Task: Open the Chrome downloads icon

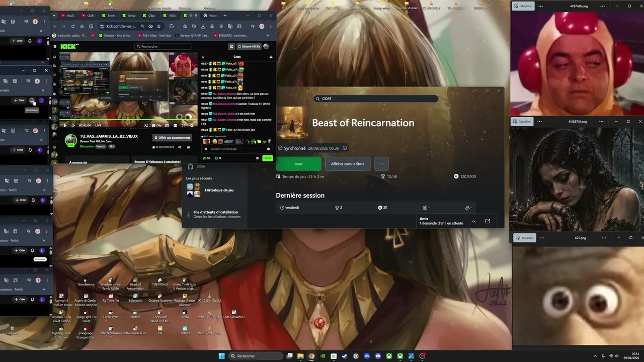Action: pos(203,26)
